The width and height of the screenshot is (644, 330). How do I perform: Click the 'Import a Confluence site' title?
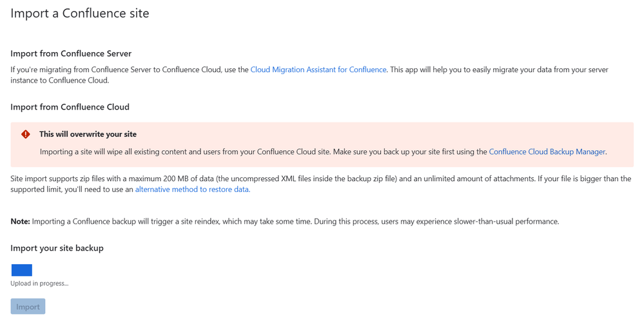pos(80,13)
